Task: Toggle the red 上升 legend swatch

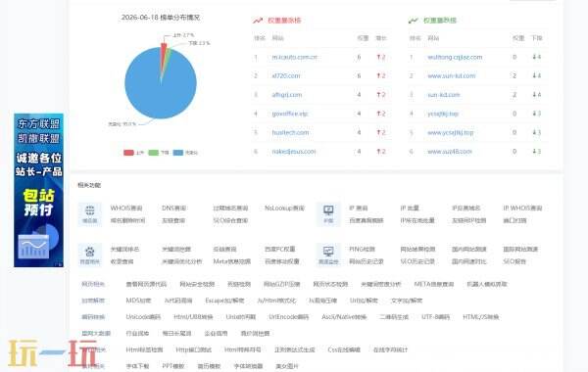Action: (x=128, y=153)
